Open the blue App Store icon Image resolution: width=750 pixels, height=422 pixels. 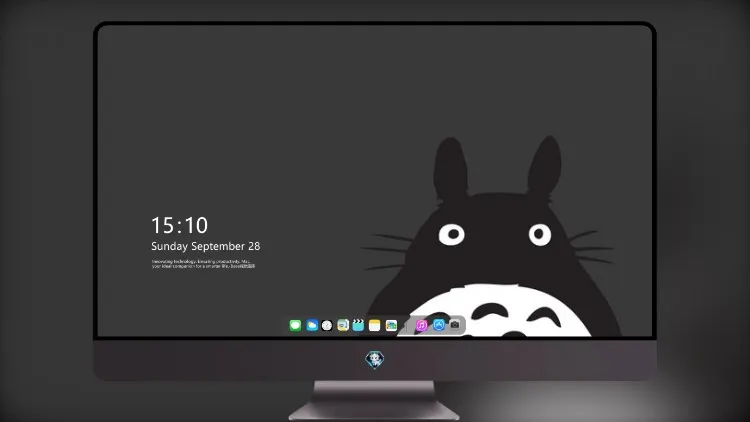[x=439, y=325]
